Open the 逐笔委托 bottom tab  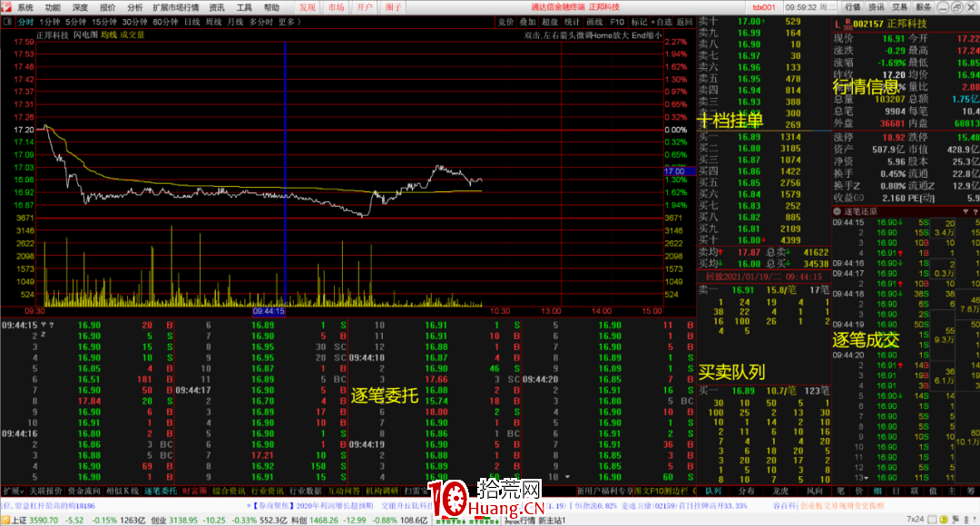[161, 491]
